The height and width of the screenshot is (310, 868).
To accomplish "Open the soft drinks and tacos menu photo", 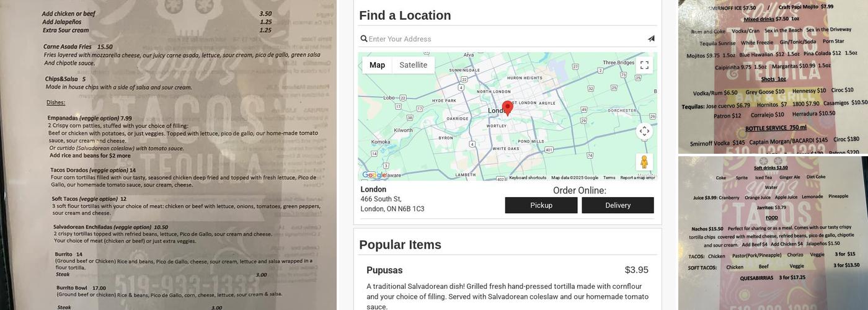I will pos(773,233).
